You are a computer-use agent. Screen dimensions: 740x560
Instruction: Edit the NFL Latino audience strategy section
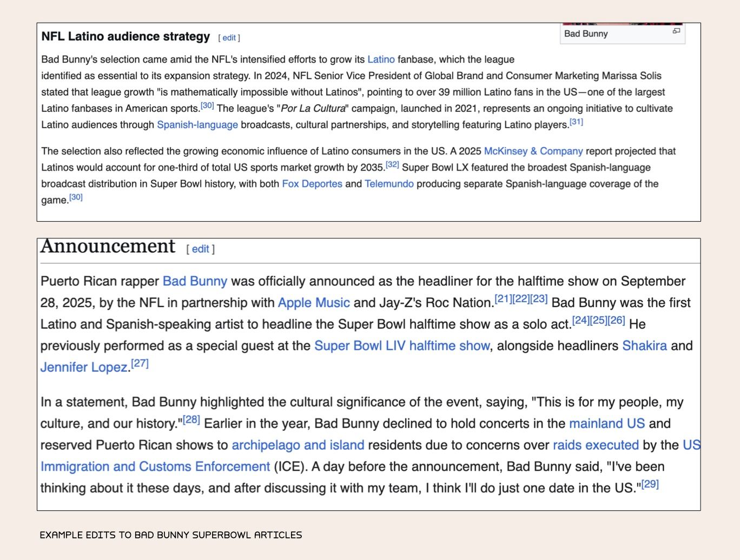coord(229,38)
